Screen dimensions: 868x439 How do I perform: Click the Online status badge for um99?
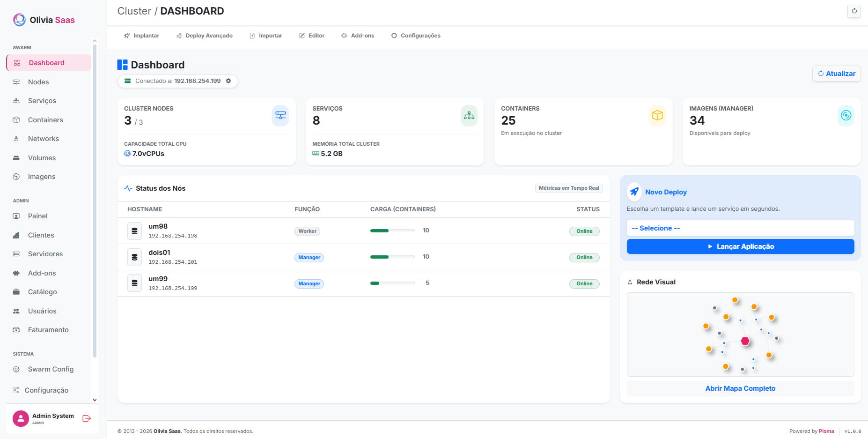[x=584, y=283]
